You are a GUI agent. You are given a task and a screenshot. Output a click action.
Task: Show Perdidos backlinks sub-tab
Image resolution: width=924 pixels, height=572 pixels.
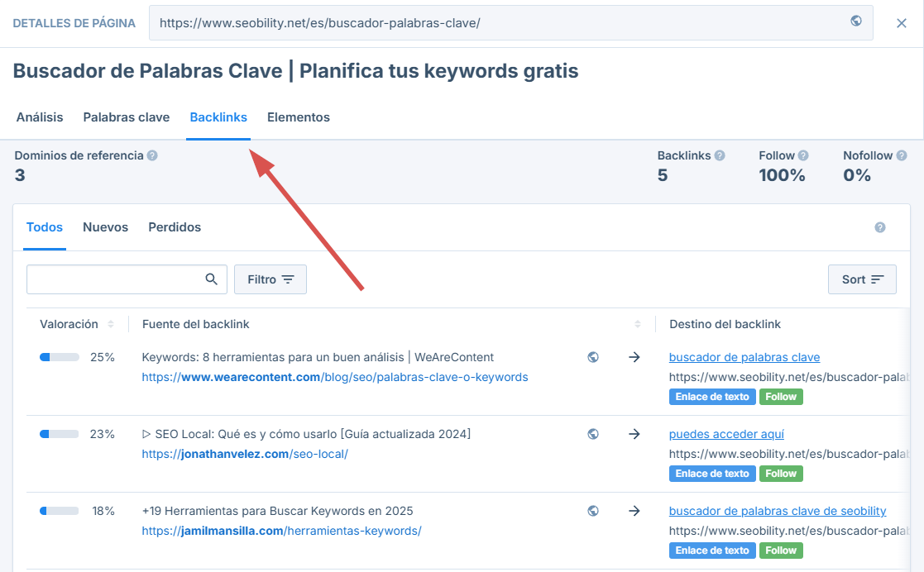click(175, 227)
